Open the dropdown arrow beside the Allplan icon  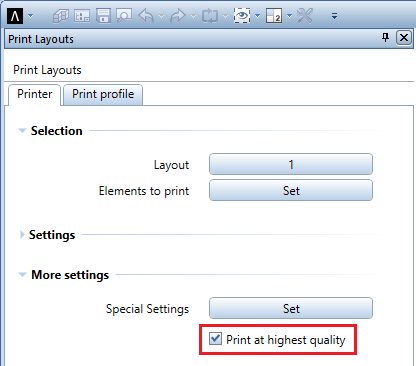31,16
